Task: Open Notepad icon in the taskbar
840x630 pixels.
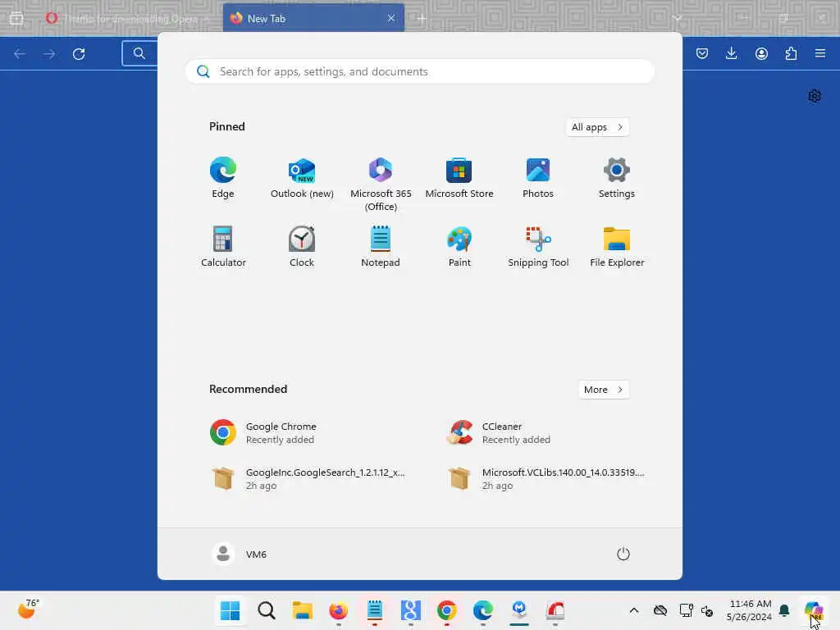Action: [x=374, y=610]
